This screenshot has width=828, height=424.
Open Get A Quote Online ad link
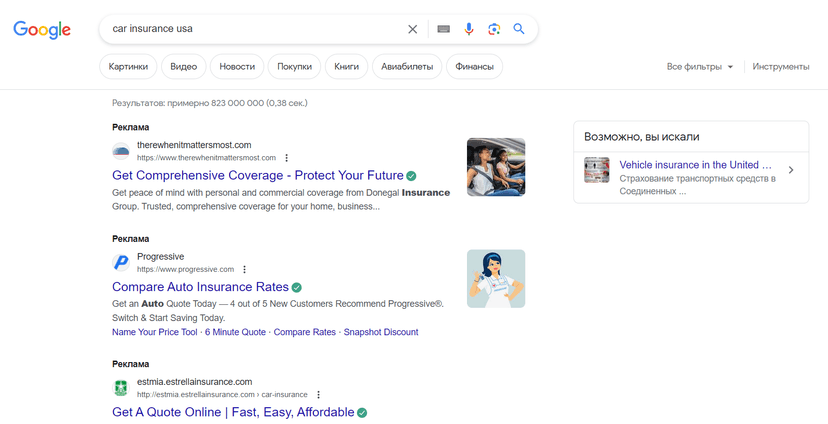point(233,412)
